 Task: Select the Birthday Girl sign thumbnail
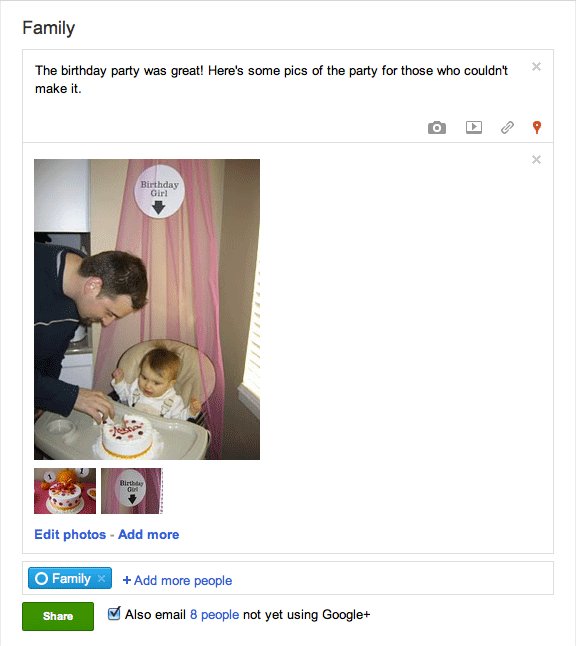point(132,491)
